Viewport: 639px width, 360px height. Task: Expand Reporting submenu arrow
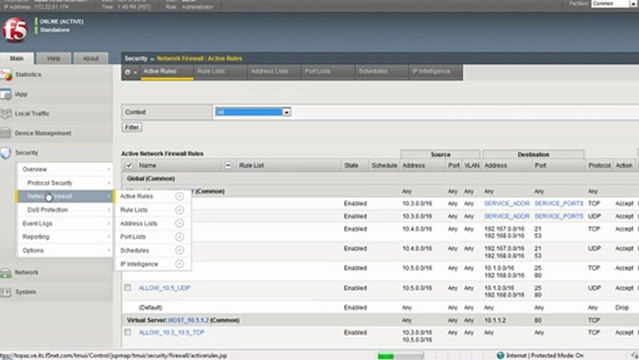pyautogui.click(x=109, y=237)
